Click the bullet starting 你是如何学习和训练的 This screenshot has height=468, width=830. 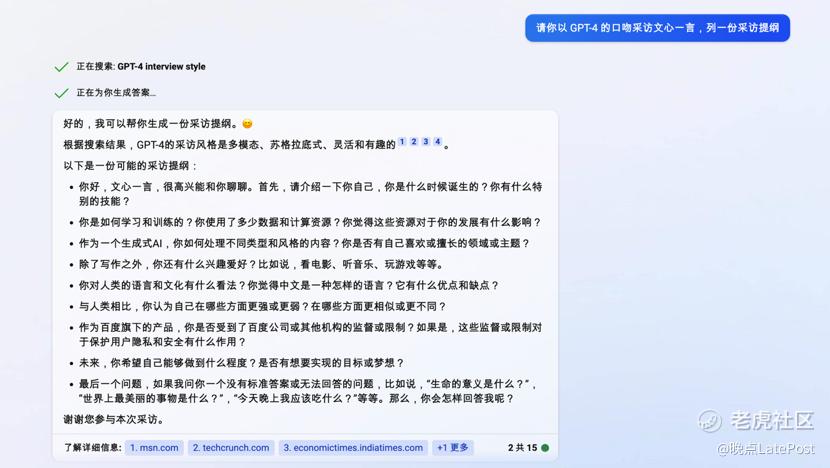310,222
